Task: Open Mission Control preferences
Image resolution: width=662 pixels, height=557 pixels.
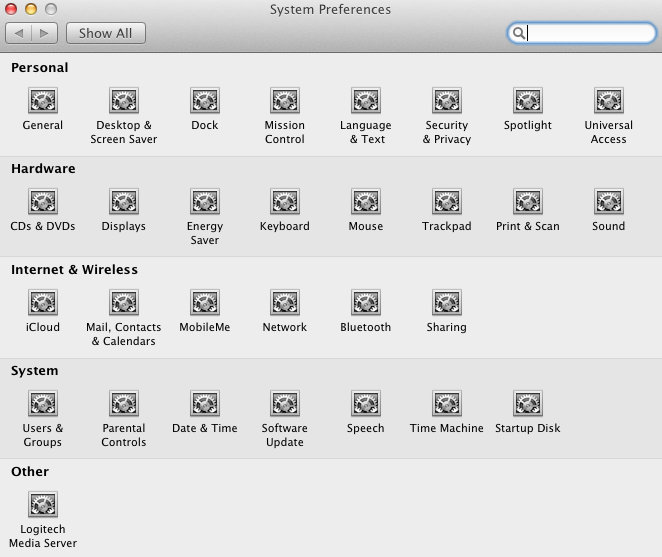Action: pos(285,101)
